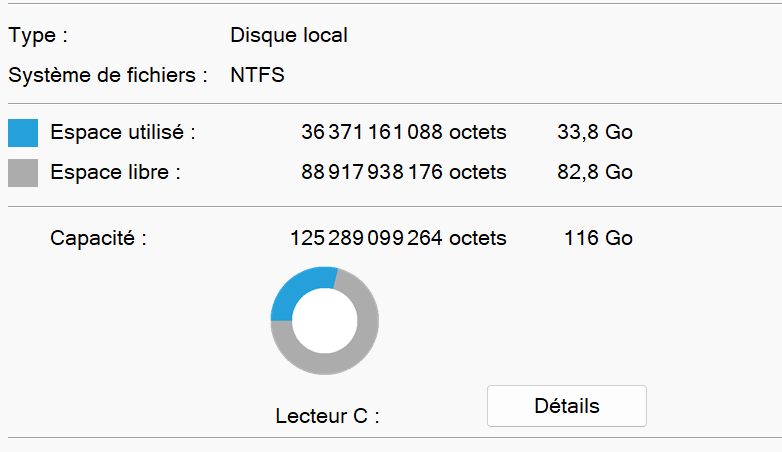Viewport: 782px width, 452px height.
Task: Click the '88 917 938 176 octets' value
Action: pos(403,172)
